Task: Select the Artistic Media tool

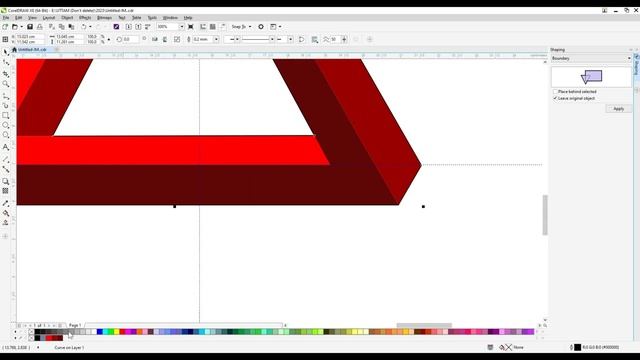Action: click(x=6, y=106)
